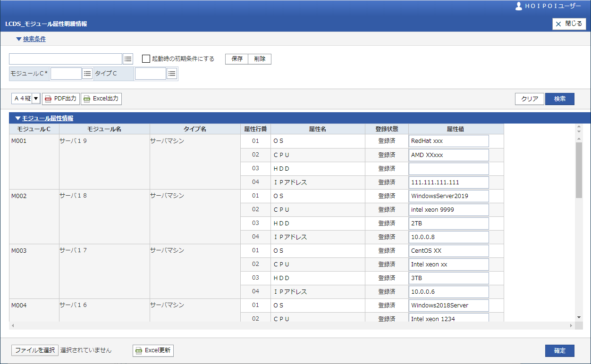
Task: Click the モジュールC column header
Action: click(34, 129)
